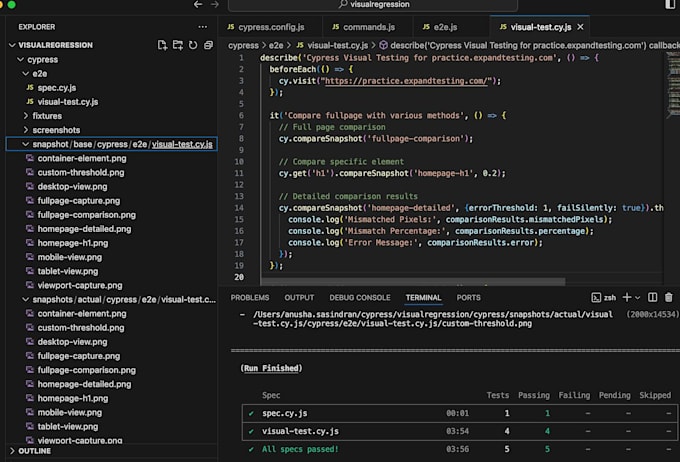Go forward with the navigation arrow

215,4
